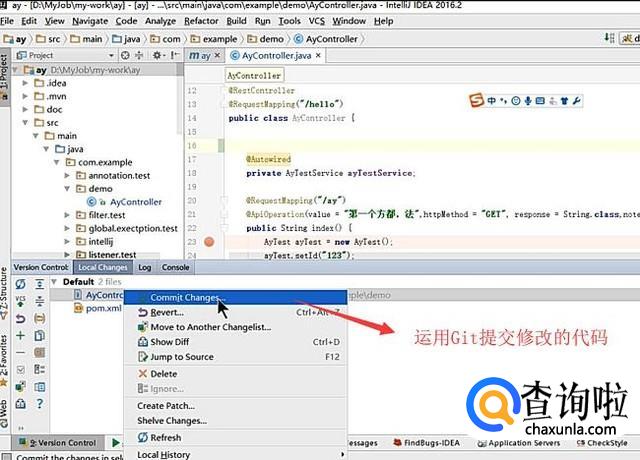Expand the filter.test package
Screen dimensions: 640x460
[67, 215]
